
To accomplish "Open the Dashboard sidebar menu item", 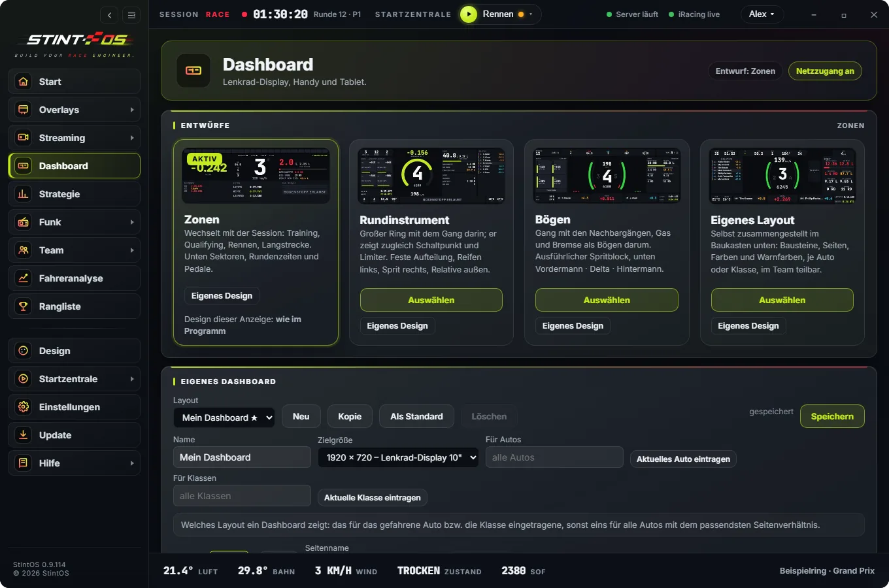I will click(75, 166).
